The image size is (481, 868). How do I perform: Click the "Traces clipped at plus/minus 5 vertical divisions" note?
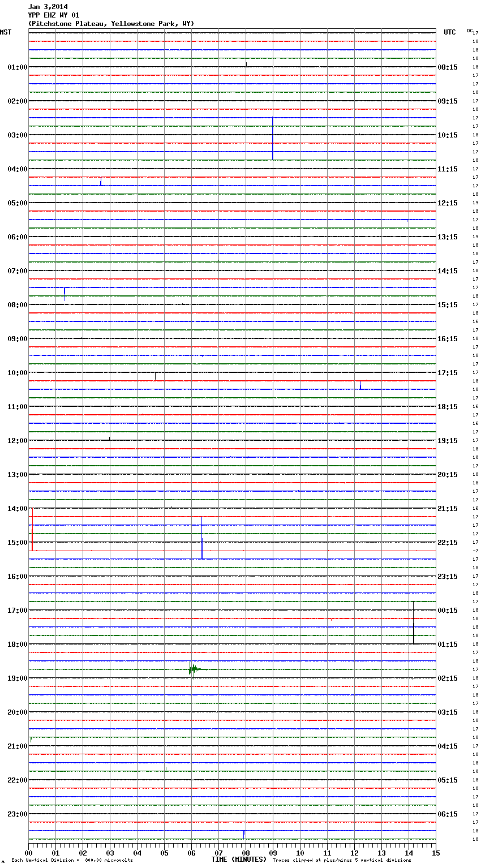[x=342, y=860]
